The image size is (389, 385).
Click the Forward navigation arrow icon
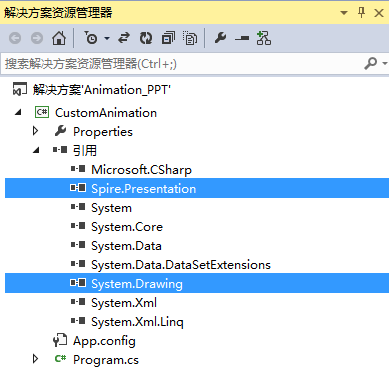click(37, 38)
